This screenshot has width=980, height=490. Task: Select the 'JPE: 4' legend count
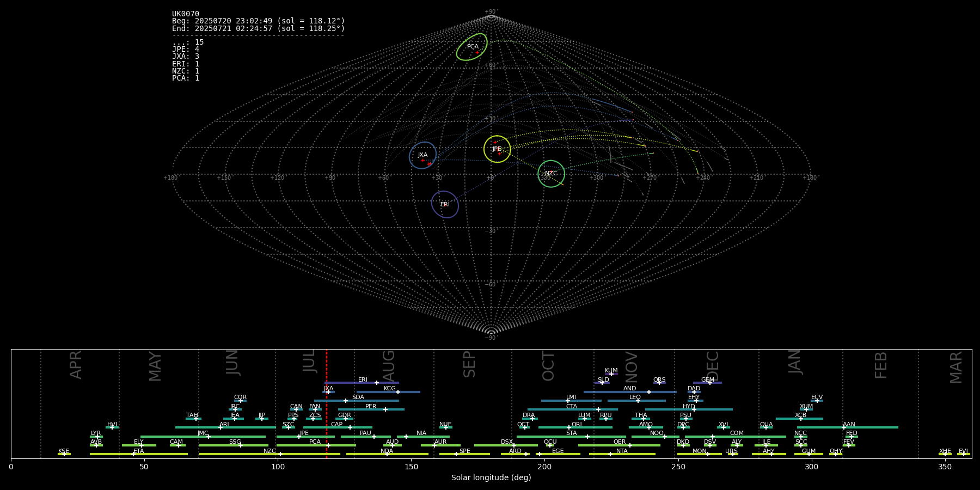pyautogui.click(x=186, y=50)
